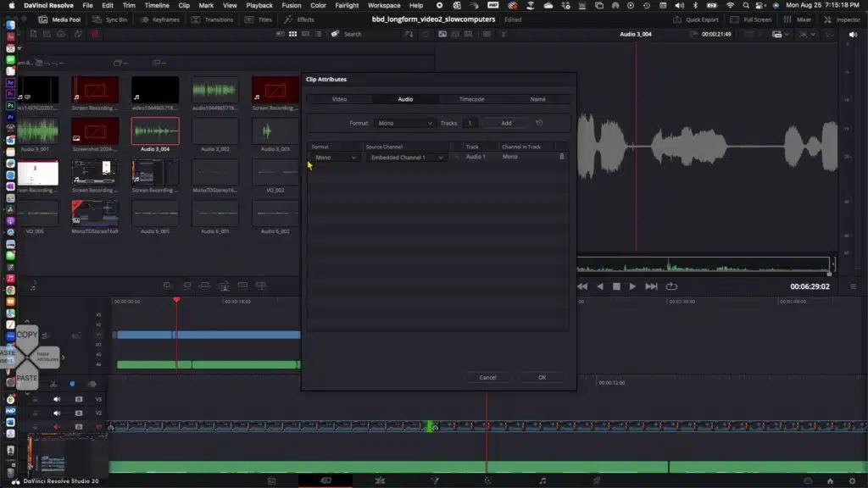
Task: Click OK in the Clip Attributes dialog
Action: pyautogui.click(x=542, y=377)
